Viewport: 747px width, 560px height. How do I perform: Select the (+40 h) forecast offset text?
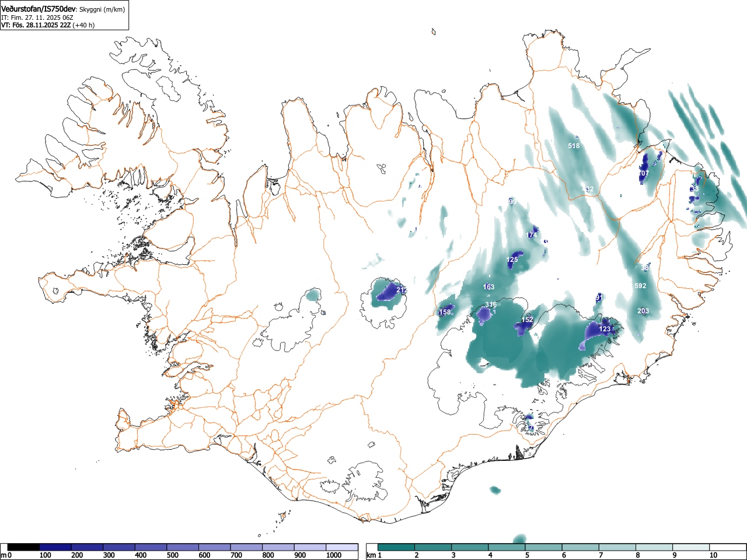click(x=83, y=25)
